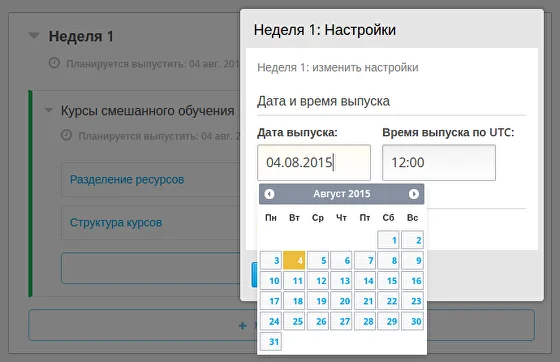
Task: Select August 12 in calendar
Action: [x=318, y=281]
